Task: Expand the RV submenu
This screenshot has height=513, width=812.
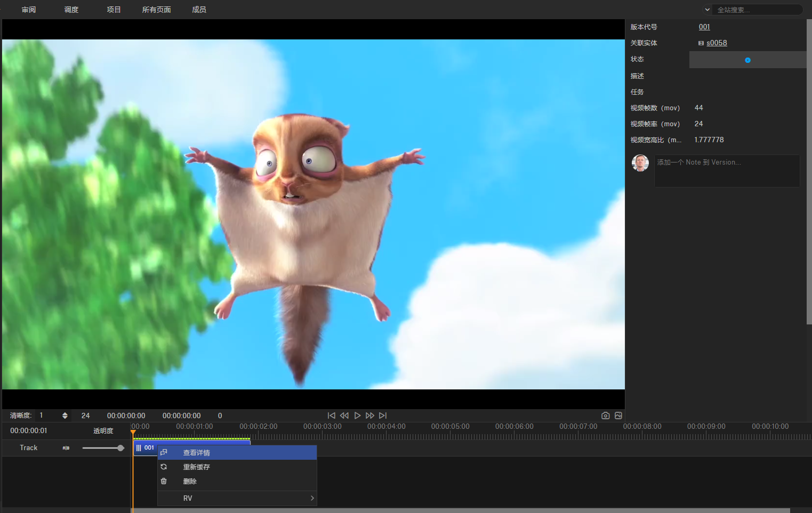Action: (237, 498)
